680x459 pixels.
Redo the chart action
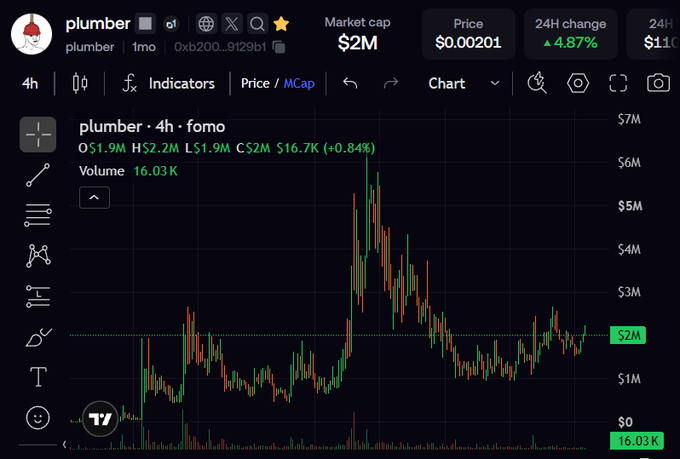coord(391,83)
